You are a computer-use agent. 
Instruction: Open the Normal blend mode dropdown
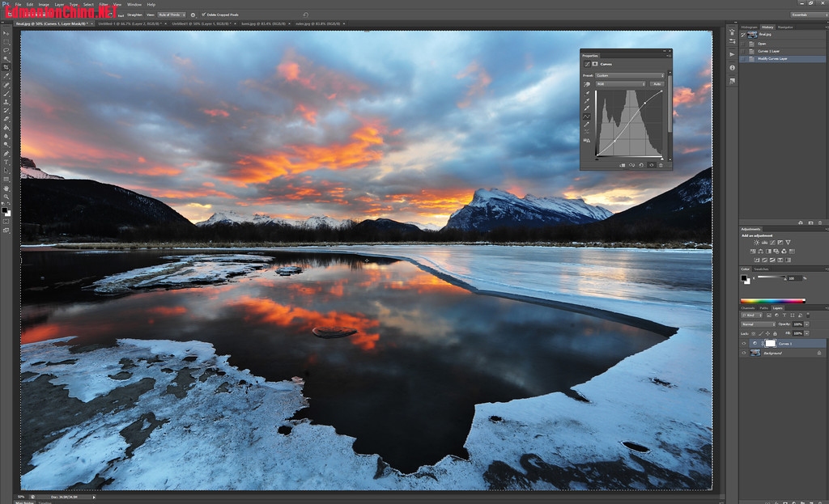pos(759,324)
